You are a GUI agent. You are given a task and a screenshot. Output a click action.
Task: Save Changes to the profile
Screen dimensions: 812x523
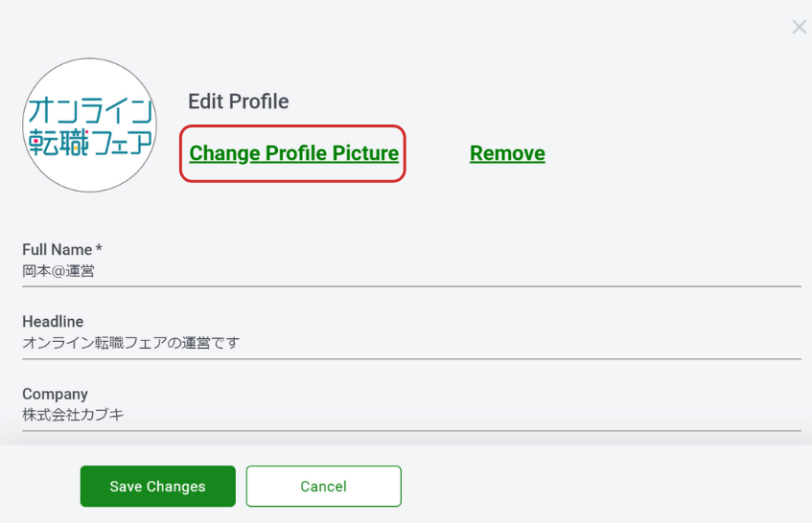[x=158, y=487]
